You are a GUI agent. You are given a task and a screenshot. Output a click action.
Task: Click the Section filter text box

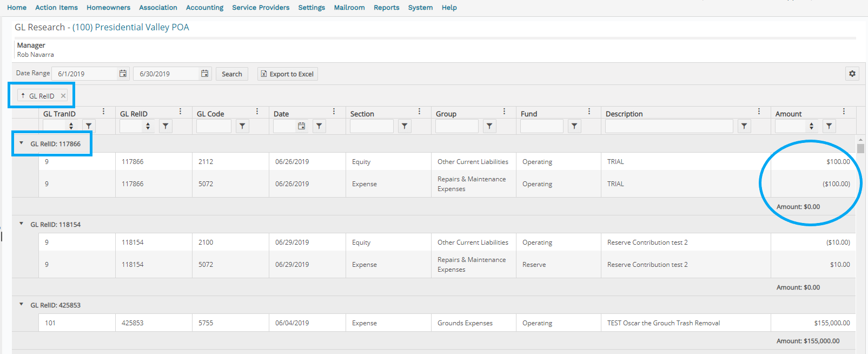[x=372, y=126]
